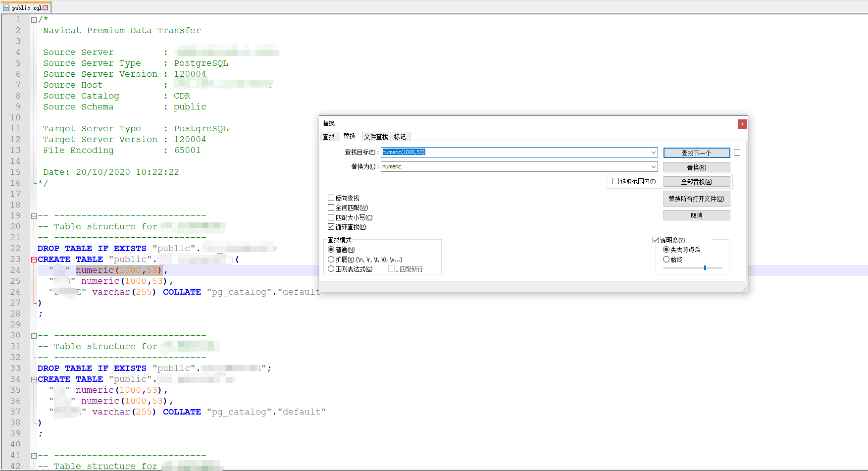Click the 查找下一个 button
868x471 pixels.
click(x=697, y=153)
